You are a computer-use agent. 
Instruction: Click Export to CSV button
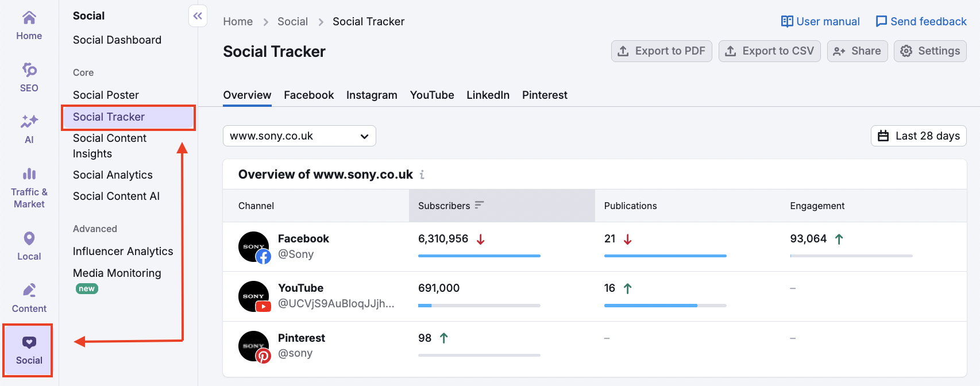(769, 51)
